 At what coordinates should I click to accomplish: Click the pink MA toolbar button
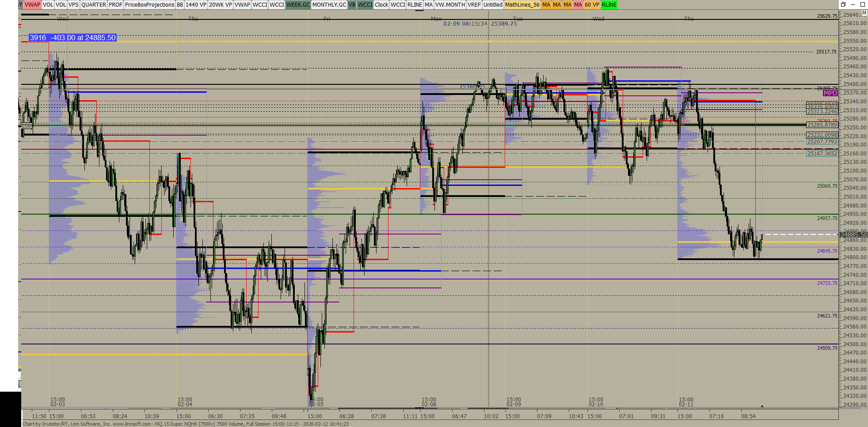(x=578, y=5)
